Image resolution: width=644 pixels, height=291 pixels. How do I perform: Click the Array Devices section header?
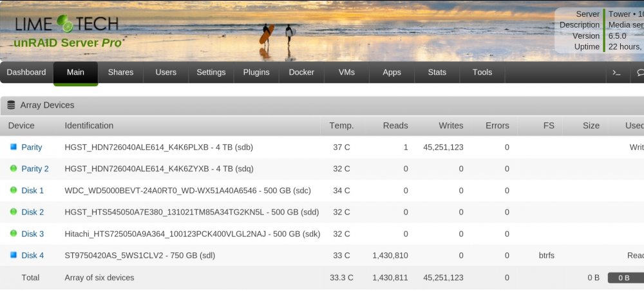click(322, 106)
